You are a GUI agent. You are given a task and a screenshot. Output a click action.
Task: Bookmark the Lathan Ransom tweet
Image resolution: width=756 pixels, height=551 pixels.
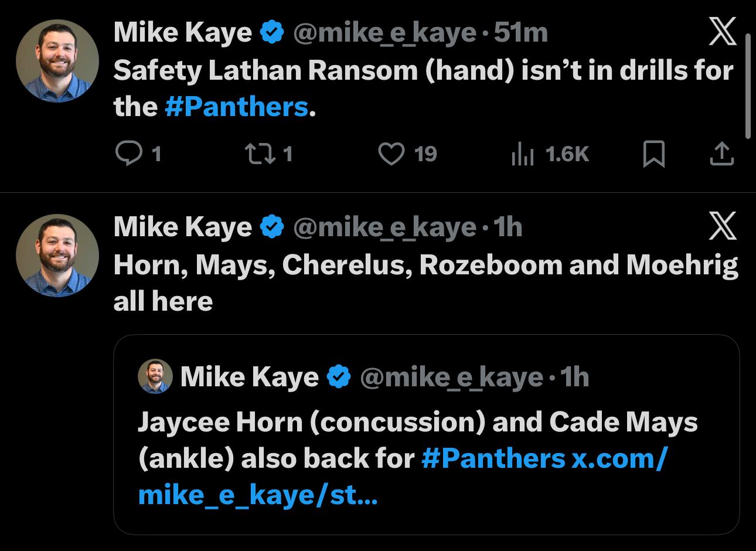pos(653,154)
